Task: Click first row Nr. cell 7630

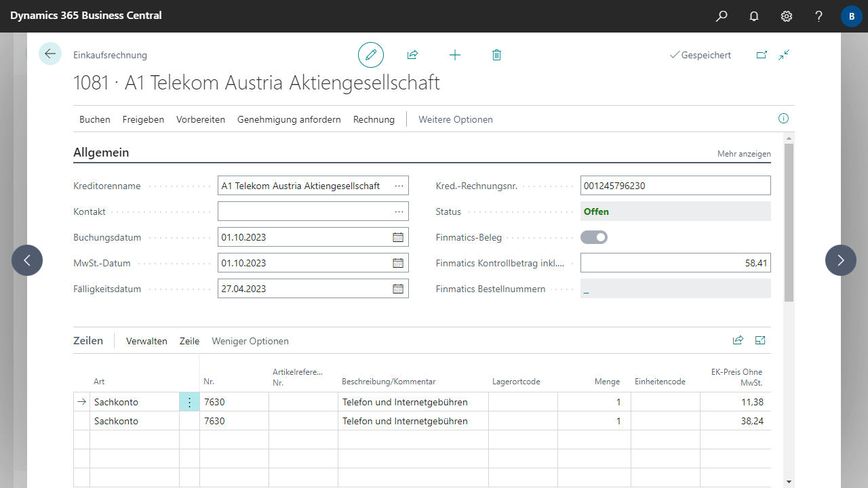Action: coord(234,402)
